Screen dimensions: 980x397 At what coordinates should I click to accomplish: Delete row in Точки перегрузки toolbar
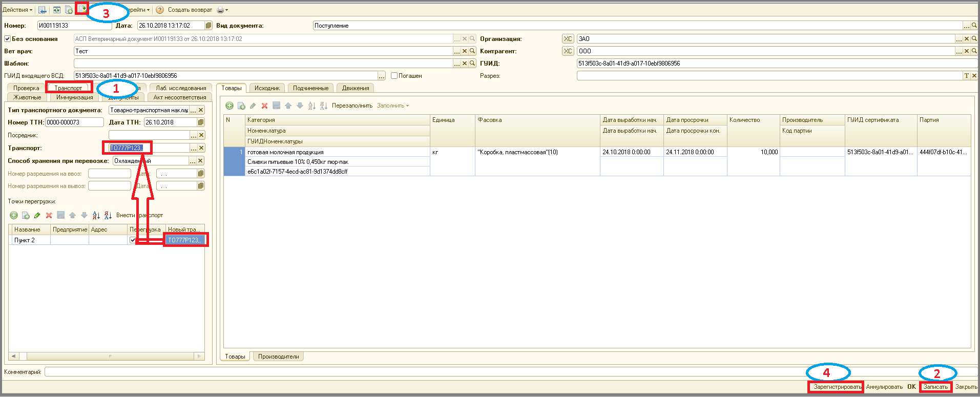coord(49,215)
